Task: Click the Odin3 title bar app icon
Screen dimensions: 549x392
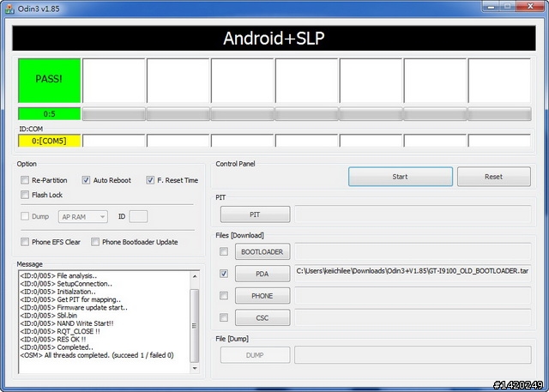Action: click(9, 9)
